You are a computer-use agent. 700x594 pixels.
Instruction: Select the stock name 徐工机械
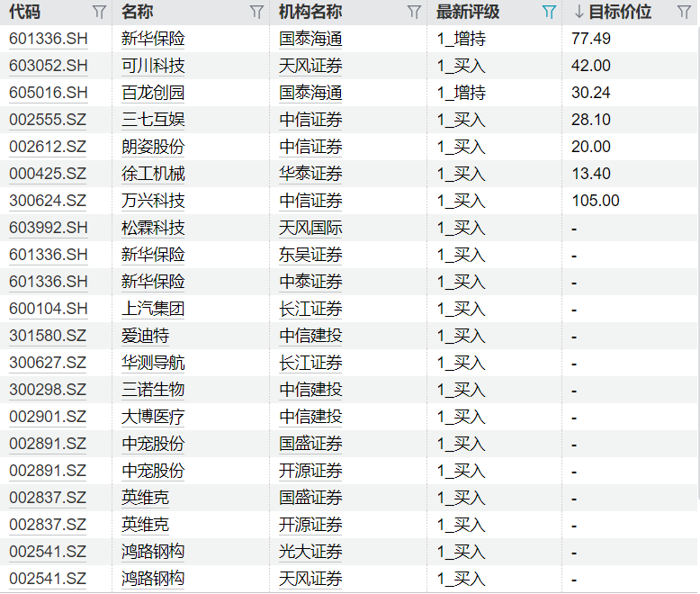(x=153, y=174)
